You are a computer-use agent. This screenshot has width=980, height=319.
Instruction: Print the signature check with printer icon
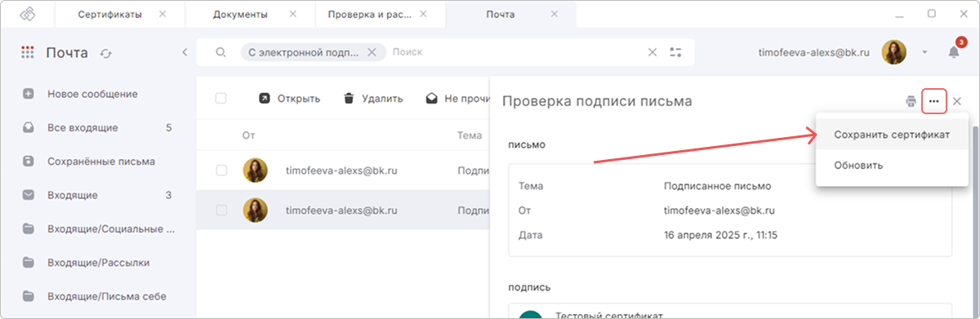click(911, 101)
